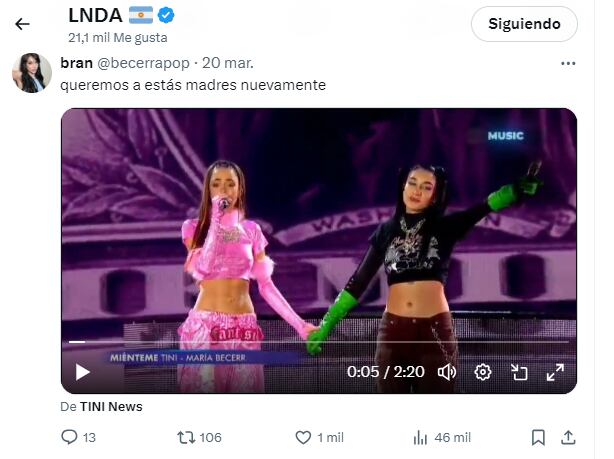Click the LNDA verified badge
Viewport: 614px width, 459px height.
(x=166, y=16)
